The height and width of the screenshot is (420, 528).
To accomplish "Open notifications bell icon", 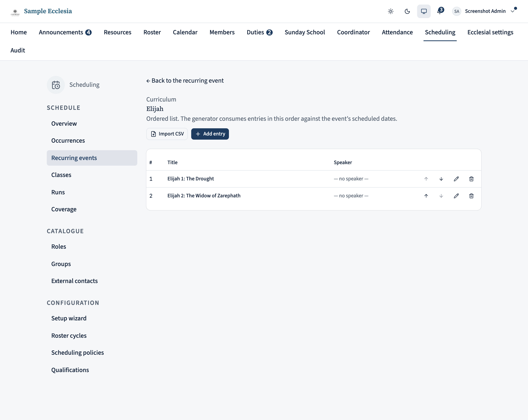I will click(x=440, y=11).
